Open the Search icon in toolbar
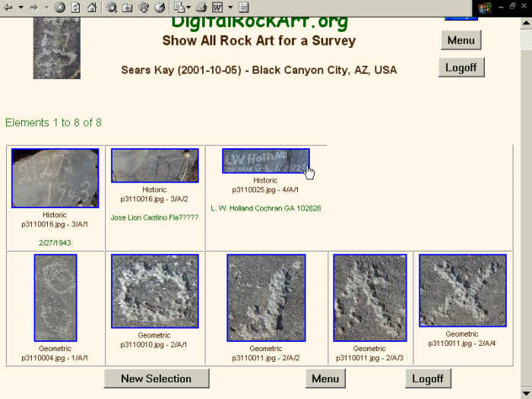This screenshot has height=399, width=532. (112, 8)
